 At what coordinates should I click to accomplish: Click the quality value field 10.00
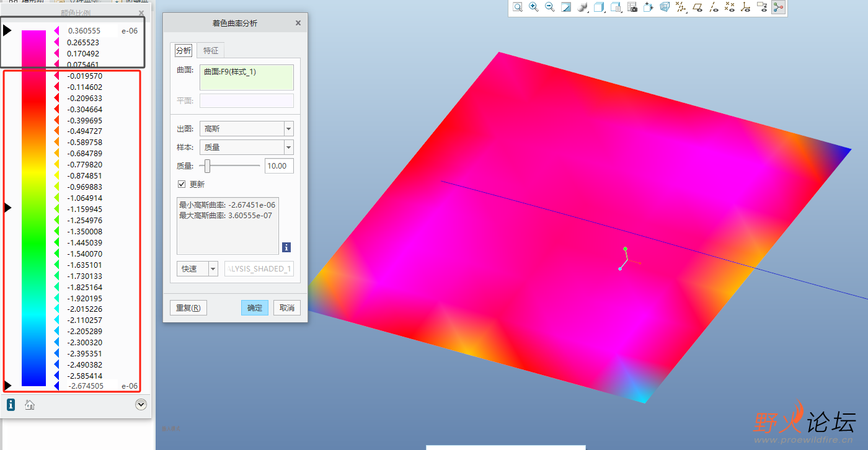point(279,166)
